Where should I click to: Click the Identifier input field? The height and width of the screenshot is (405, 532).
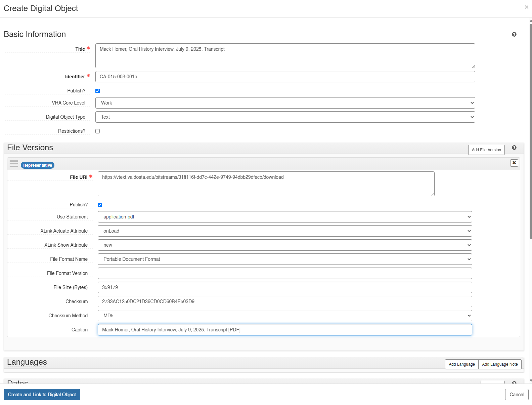tap(285, 77)
